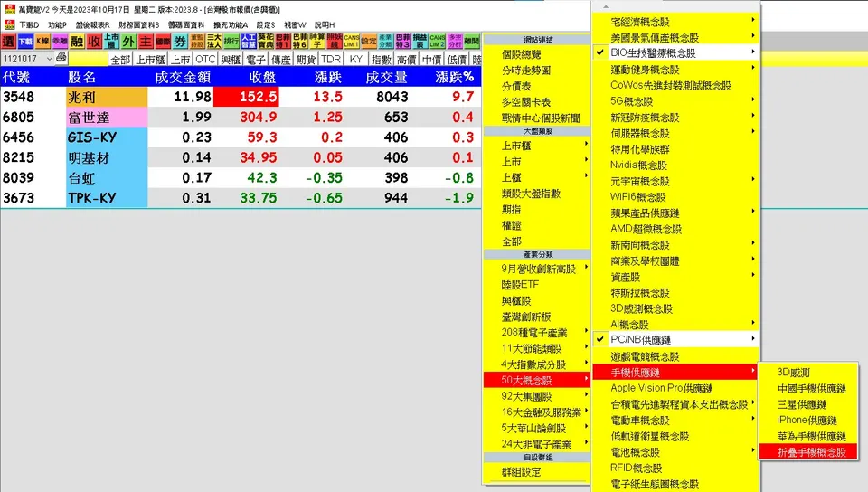Click the magenta 巴菲特3 toolbar icon
Image resolution: width=868 pixels, height=492 pixels.
click(x=403, y=42)
